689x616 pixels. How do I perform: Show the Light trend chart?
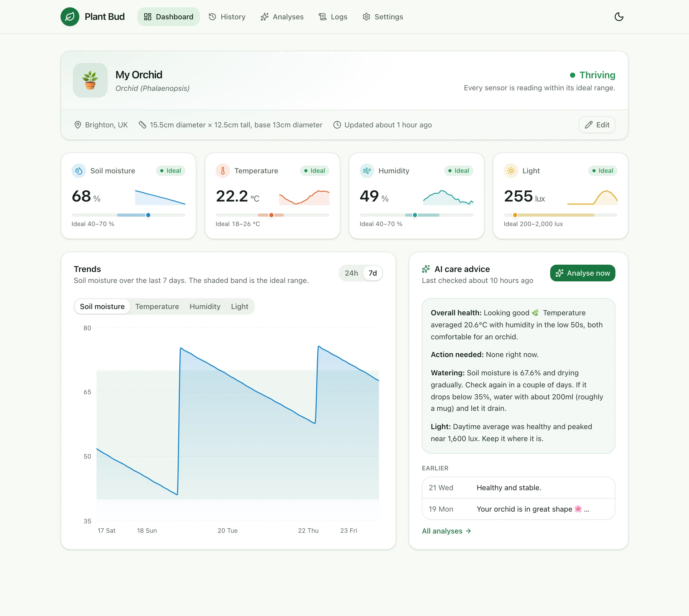[x=240, y=306]
